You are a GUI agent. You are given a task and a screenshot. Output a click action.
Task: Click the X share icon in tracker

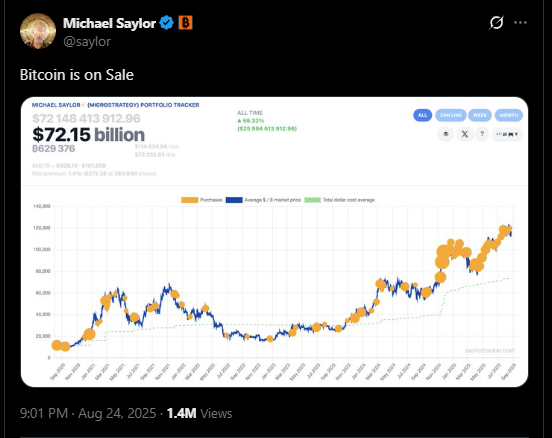pyautogui.click(x=465, y=134)
